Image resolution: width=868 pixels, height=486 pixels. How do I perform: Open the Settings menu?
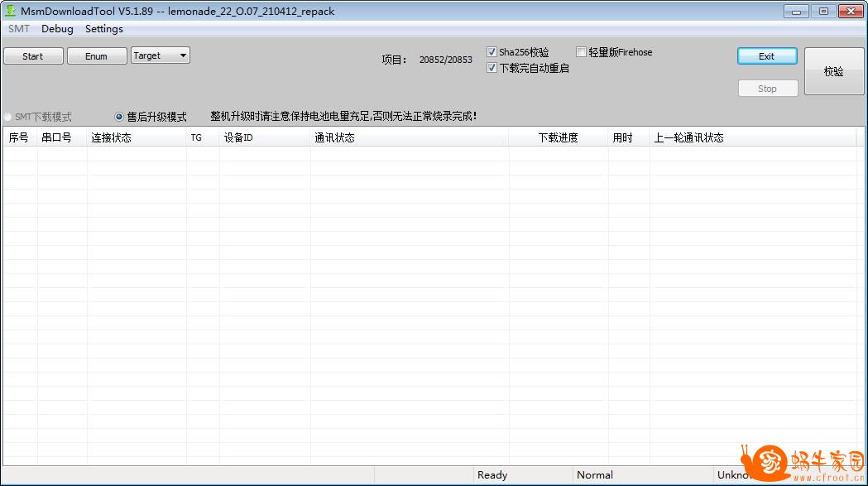point(104,29)
